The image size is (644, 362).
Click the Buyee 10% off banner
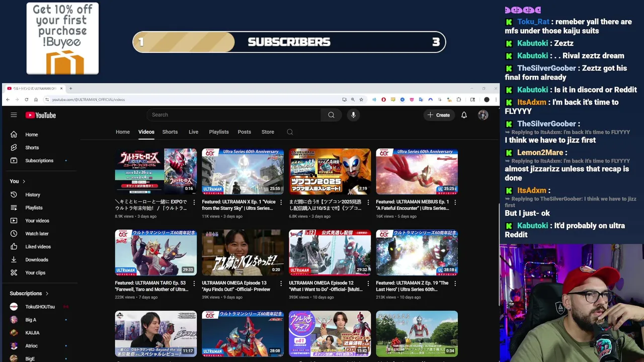tap(62, 38)
